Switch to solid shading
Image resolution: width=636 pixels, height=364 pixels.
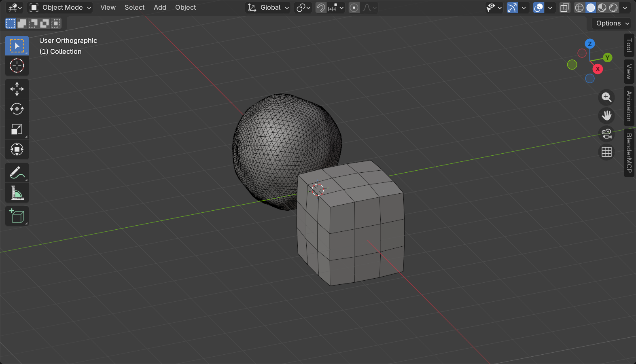click(x=591, y=8)
